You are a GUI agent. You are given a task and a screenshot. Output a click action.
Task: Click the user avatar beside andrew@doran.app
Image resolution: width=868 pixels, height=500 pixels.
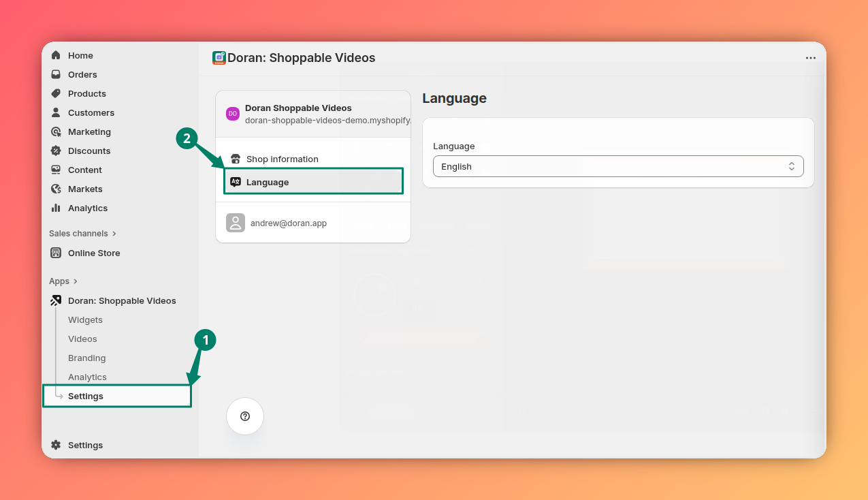[x=236, y=223]
